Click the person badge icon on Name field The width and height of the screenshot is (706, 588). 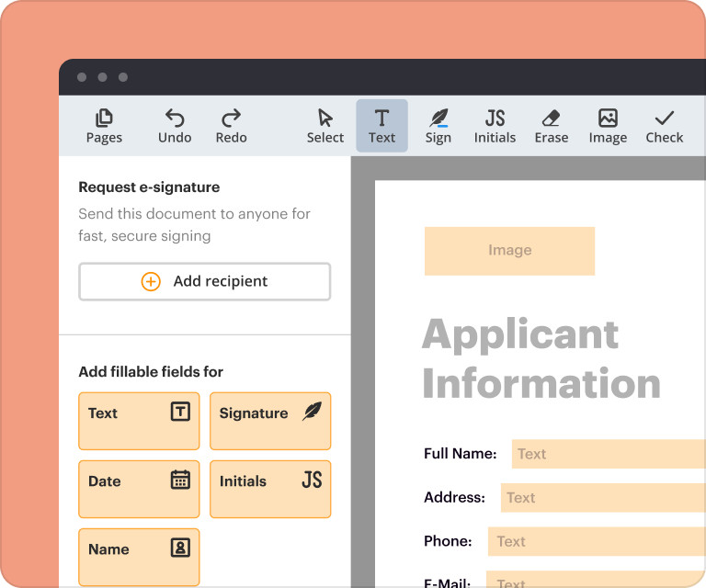(180, 548)
